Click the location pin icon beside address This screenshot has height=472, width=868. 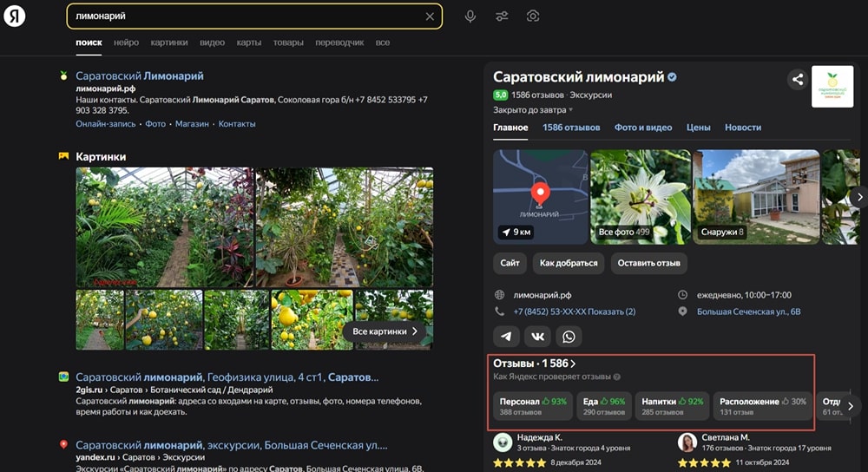click(x=682, y=311)
